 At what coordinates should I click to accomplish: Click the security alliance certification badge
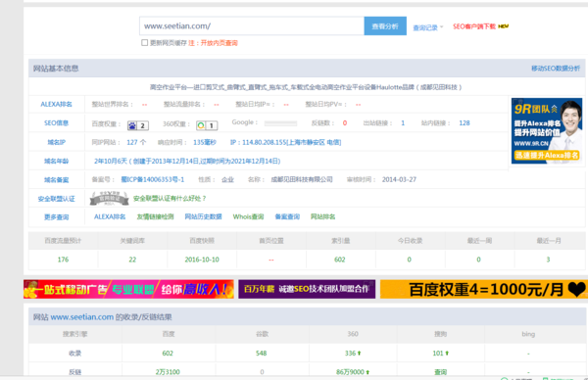pos(109,198)
